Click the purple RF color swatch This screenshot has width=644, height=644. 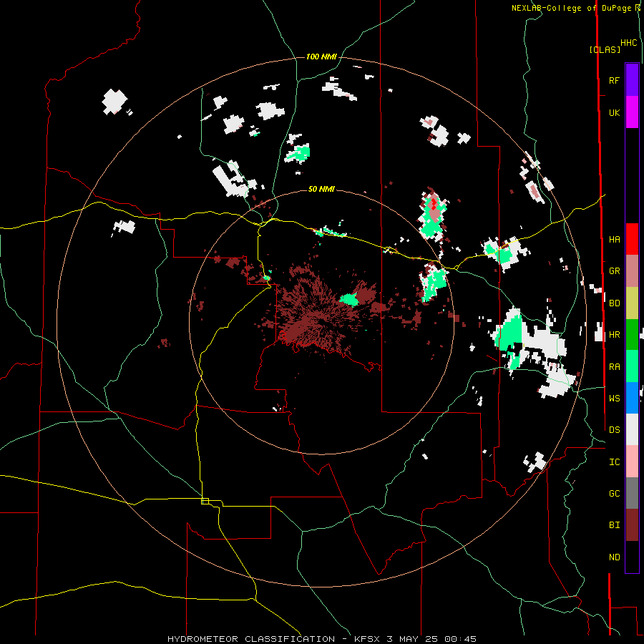[632, 80]
